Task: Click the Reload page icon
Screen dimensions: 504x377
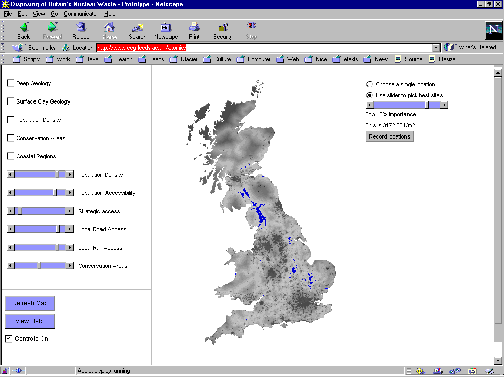Action: (81, 27)
